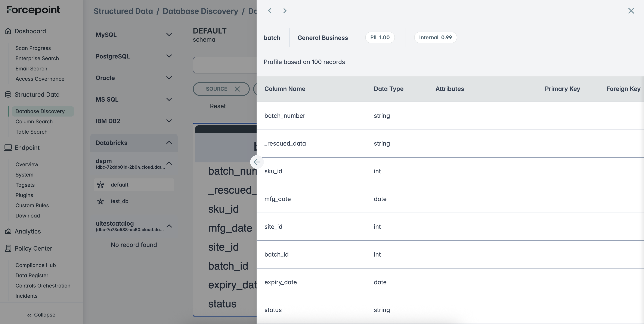The image size is (644, 324).
Task: Select the test_db schema
Action: click(x=119, y=201)
